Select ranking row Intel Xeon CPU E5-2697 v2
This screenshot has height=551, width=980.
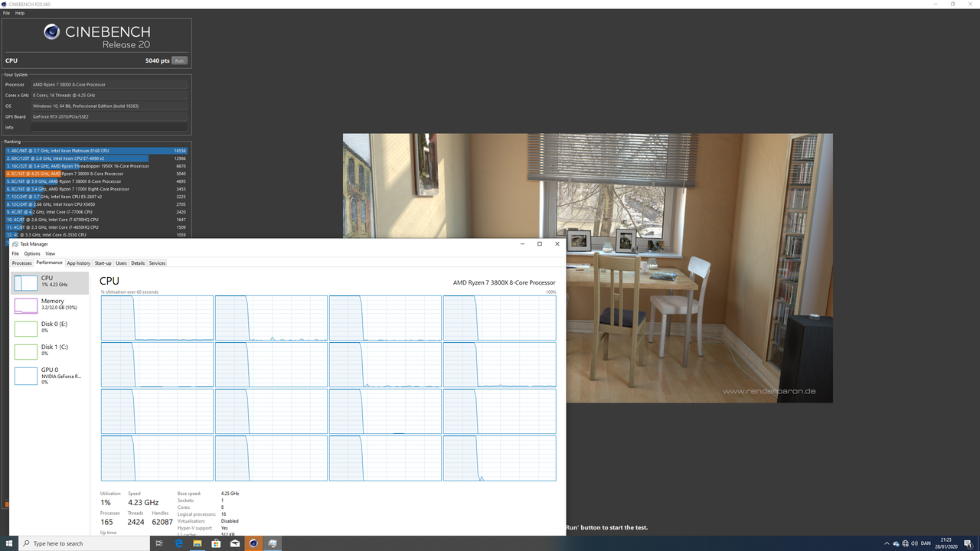(96, 197)
